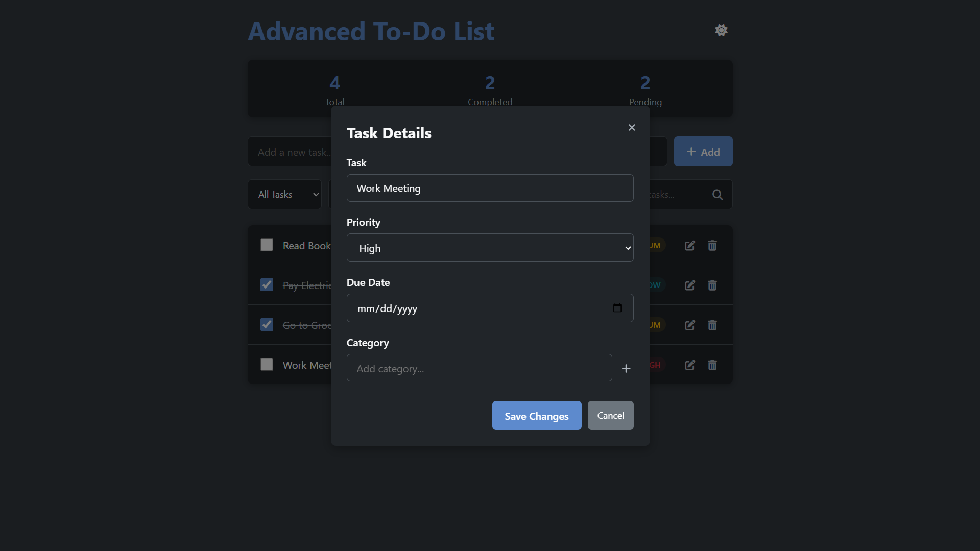Open the All Tasks filter dropdown
The image size is (980, 551).
pos(284,194)
